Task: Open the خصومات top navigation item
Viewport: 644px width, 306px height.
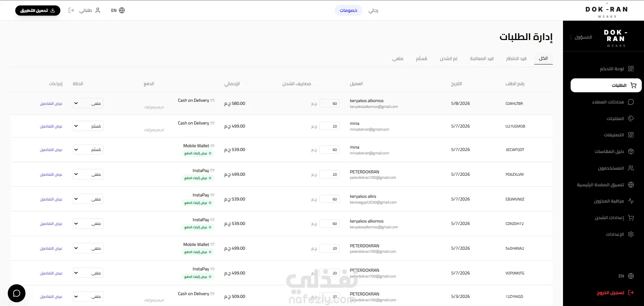Action: click(x=348, y=10)
